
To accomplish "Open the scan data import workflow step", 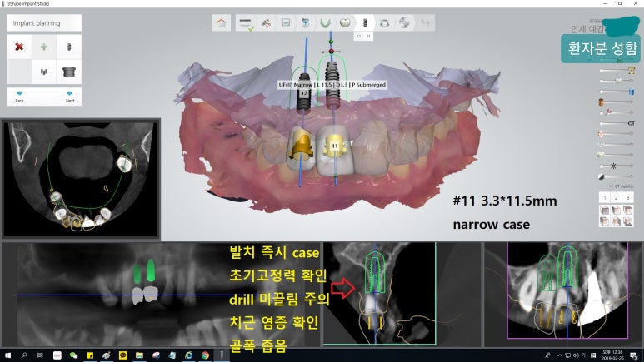I will 266,23.
